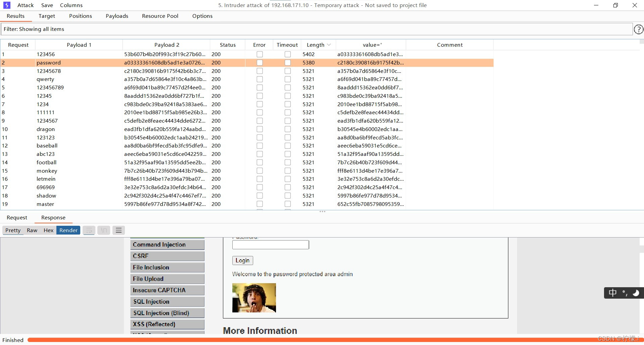Select row with payload baseball
The width and height of the screenshot is (644, 345).
(x=247, y=146)
